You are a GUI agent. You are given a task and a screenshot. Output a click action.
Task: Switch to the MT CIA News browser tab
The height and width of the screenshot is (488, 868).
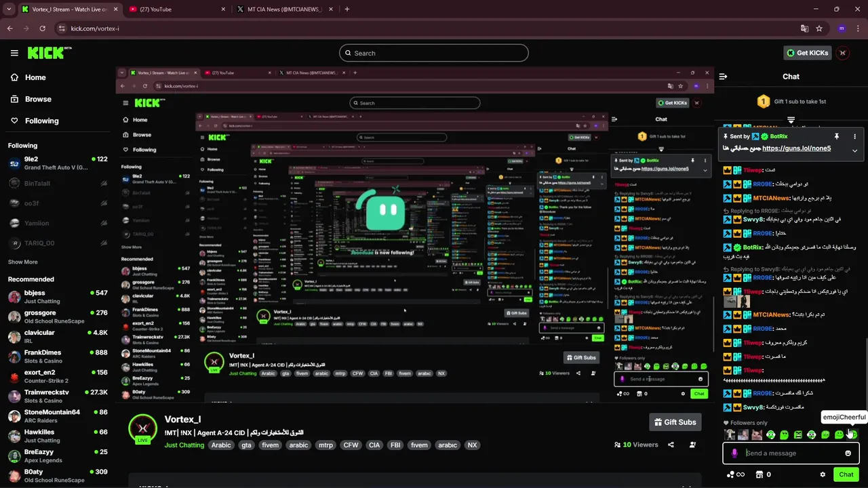coord(285,9)
